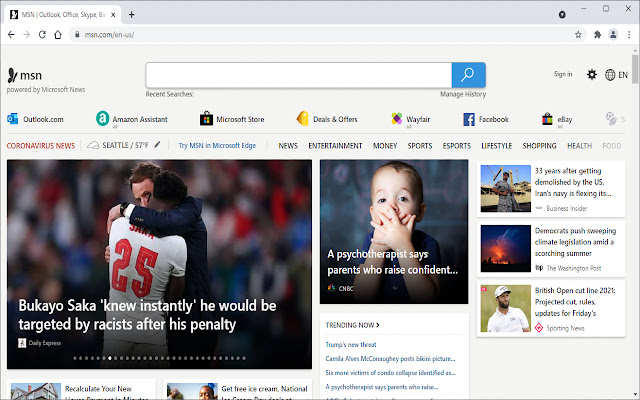Click the blue search magnifier button
Image resolution: width=640 pixels, height=400 pixels.
468,75
